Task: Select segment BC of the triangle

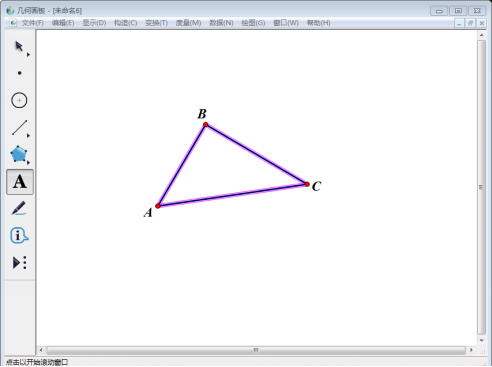Action: coord(256,154)
